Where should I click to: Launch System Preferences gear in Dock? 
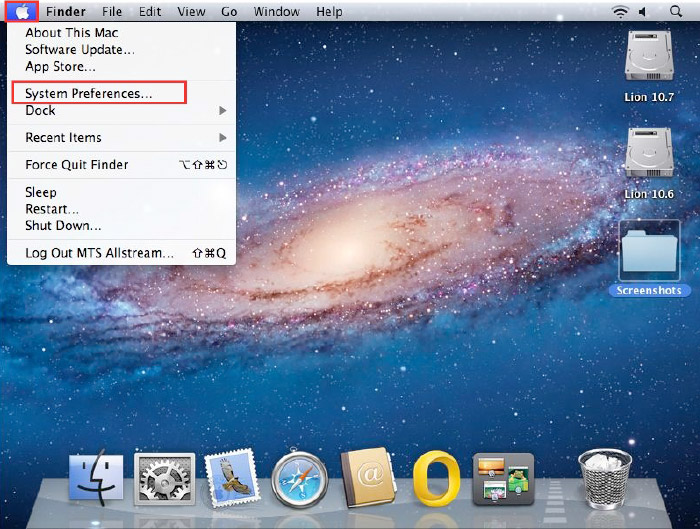(x=164, y=479)
